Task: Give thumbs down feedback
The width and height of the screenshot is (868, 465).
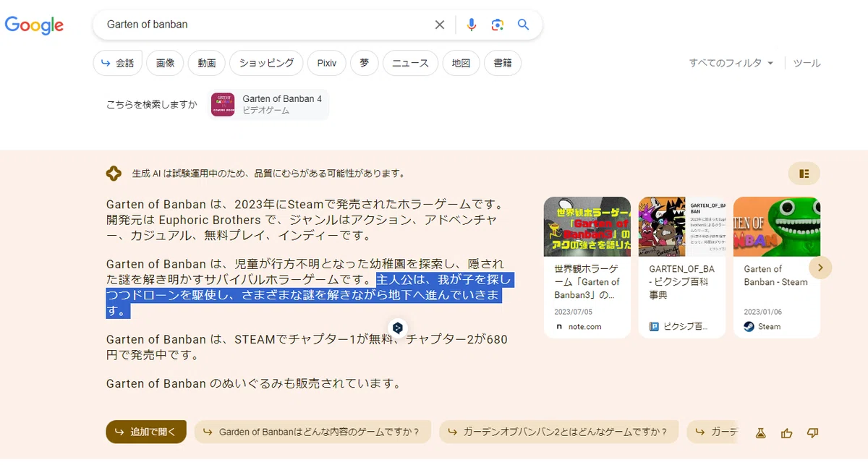Action: pos(813,433)
